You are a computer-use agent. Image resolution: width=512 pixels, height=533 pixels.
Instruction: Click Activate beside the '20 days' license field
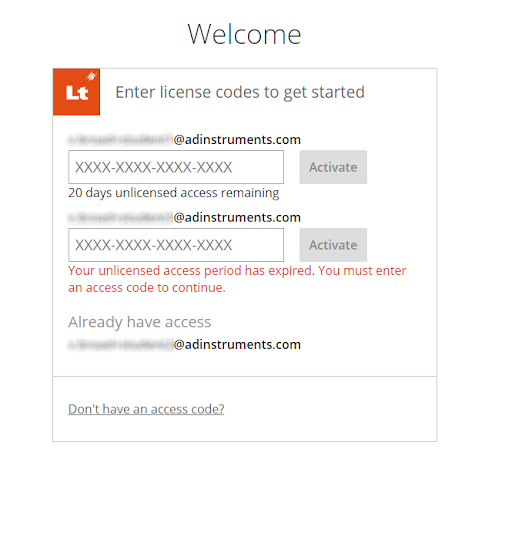(x=333, y=167)
